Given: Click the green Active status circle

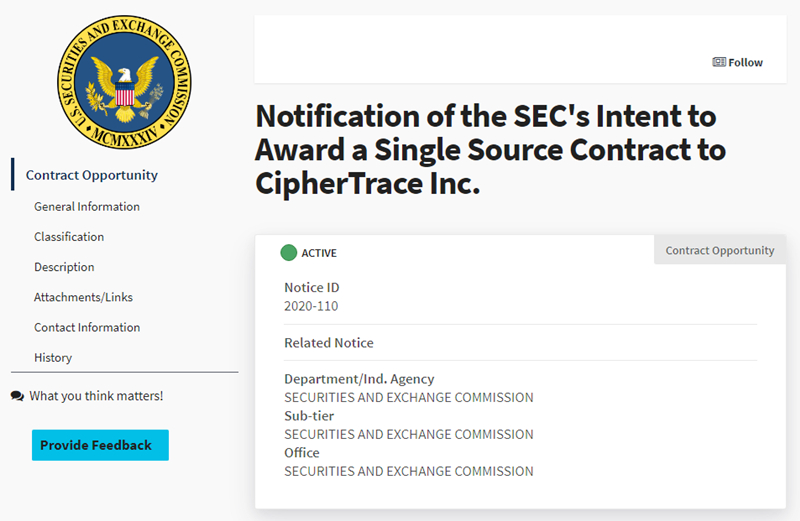Looking at the screenshot, I should coord(289,253).
